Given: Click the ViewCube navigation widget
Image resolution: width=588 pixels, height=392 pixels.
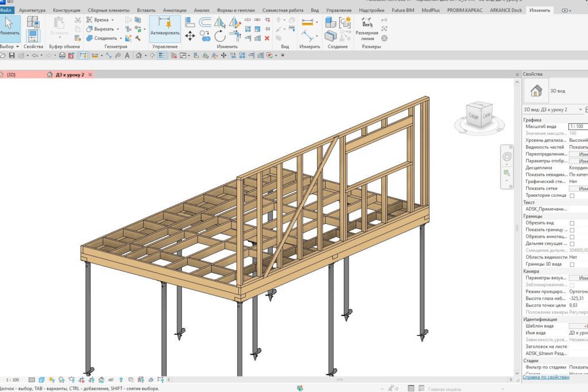Looking at the screenshot, I should pos(478,115).
